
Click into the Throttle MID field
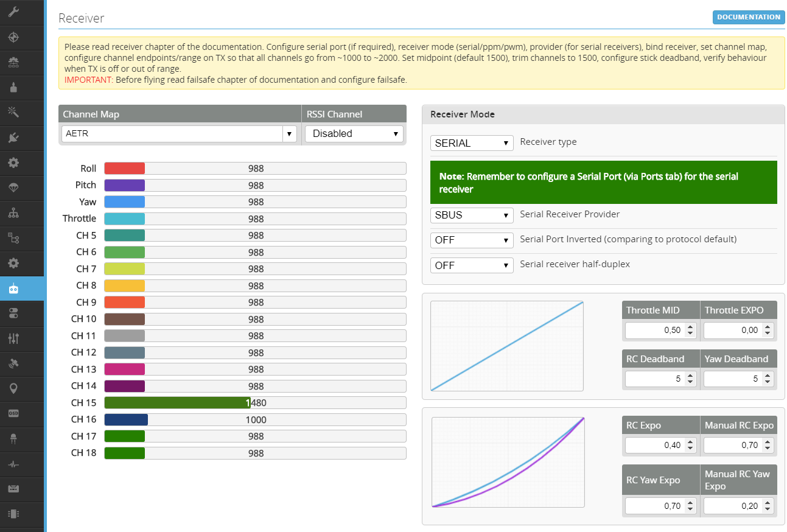tap(654, 330)
